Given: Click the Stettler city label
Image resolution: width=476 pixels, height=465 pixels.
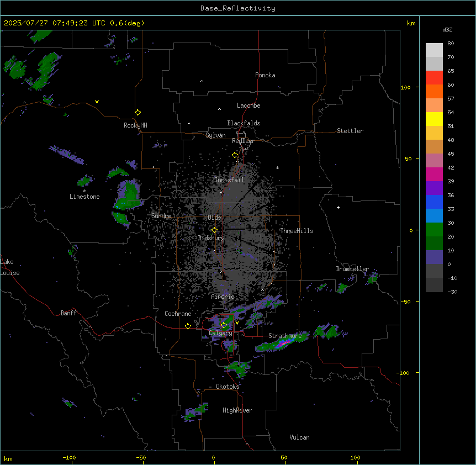Looking at the screenshot, I should [350, 131].
